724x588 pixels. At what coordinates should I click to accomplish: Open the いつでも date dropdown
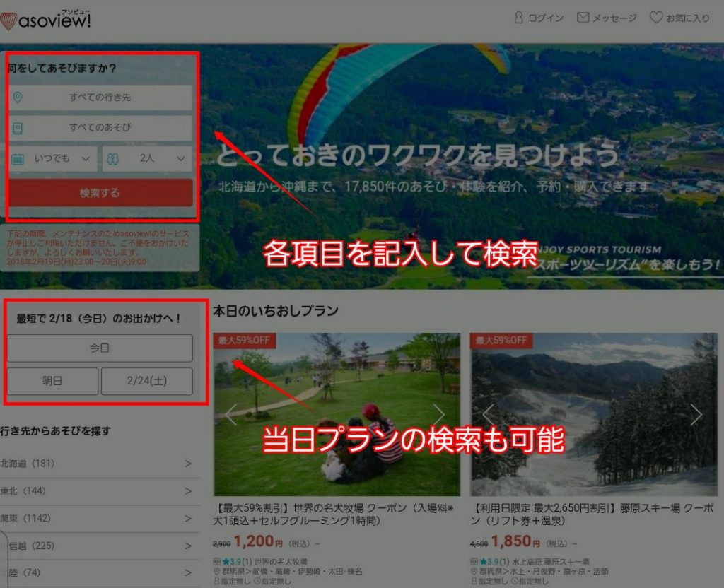(53, 159)
